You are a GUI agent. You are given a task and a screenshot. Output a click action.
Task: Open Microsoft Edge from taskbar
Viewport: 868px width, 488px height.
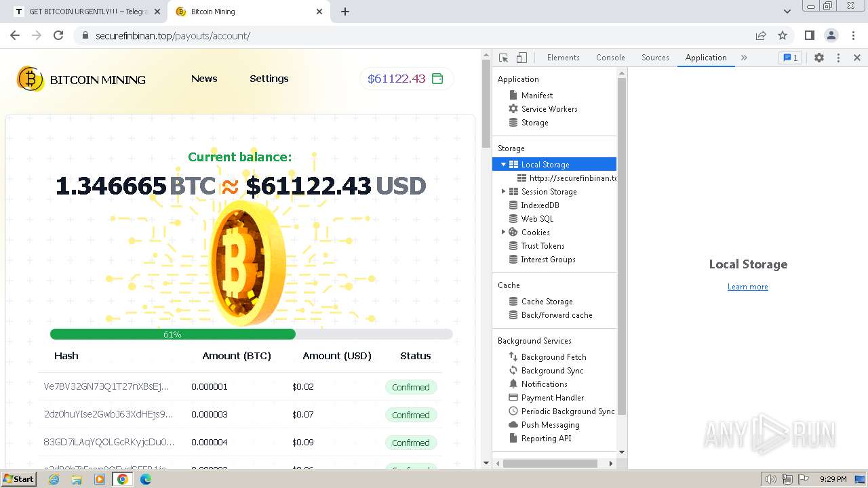coord(145,479)
